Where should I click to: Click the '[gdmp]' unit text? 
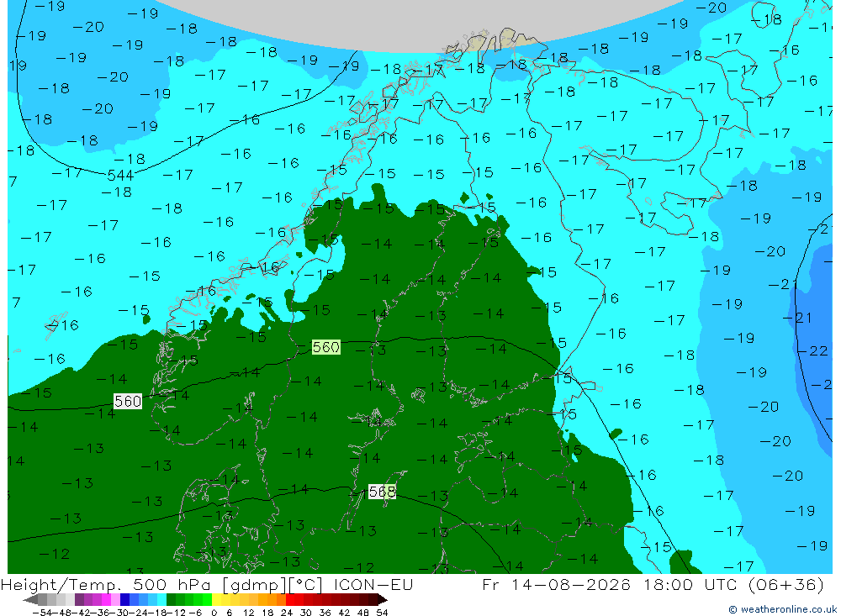click(254, 584)
